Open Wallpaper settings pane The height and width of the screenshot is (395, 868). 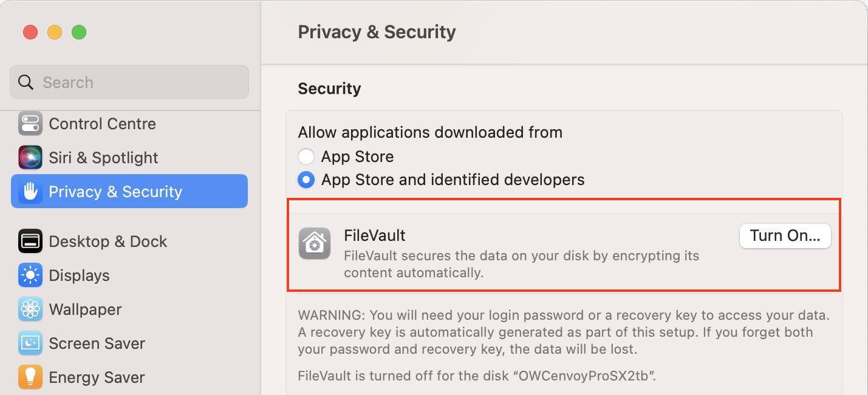pos(85,309)
